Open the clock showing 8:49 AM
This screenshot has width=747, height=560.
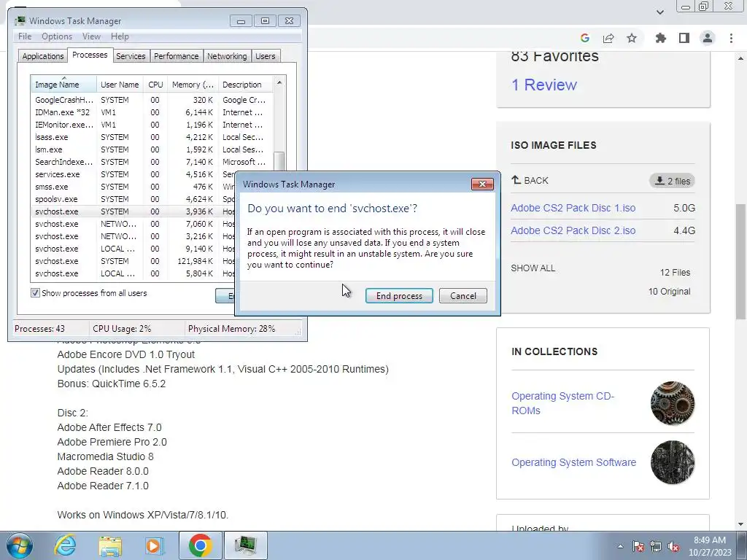pos(710,546)
